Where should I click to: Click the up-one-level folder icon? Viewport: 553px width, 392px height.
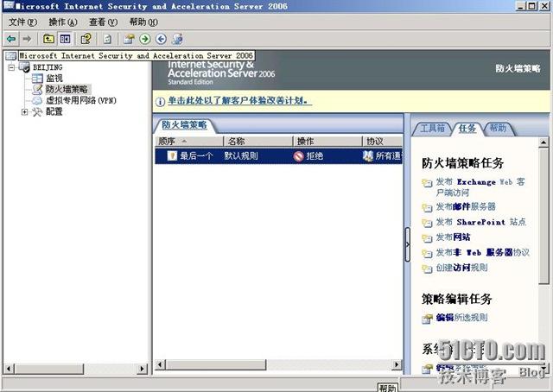pyautogui.click(x=48, y=39)
